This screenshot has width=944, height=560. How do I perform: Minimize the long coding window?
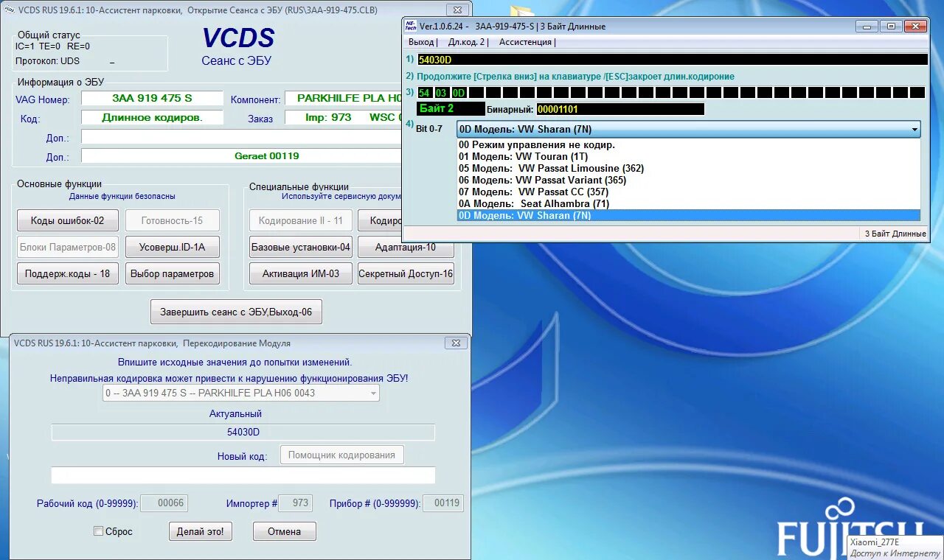867,26
